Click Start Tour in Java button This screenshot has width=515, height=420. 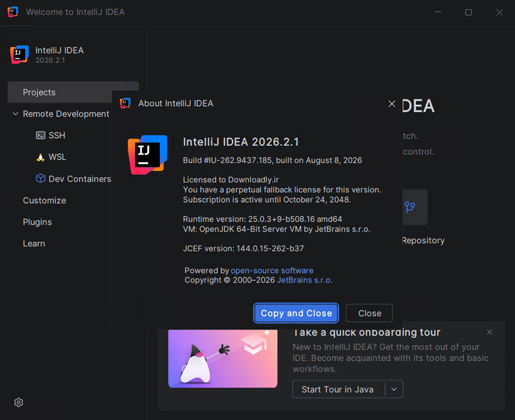pos(337,389)
